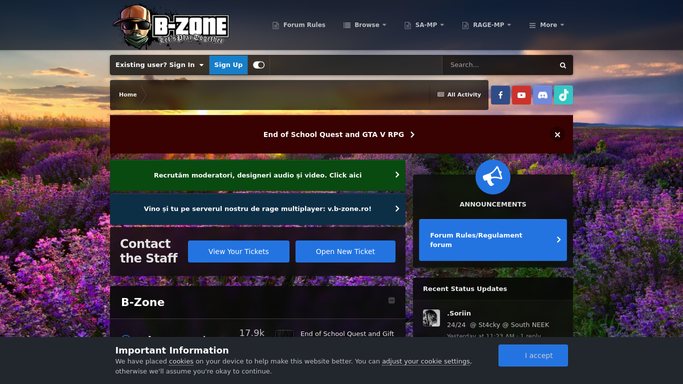Screen dimensions: 683x384
Task: Open the Discord server icon
Action: [x=542, y=95]
